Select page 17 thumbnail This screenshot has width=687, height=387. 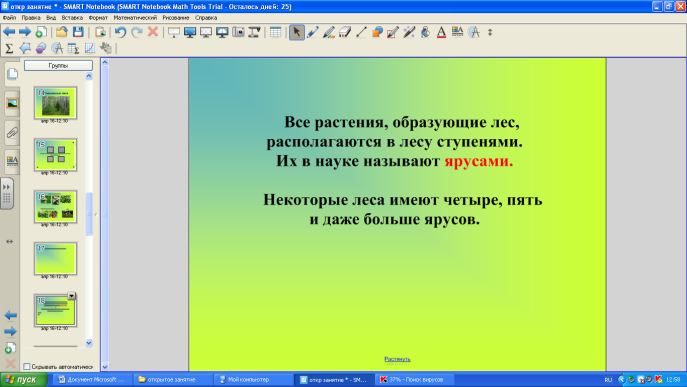tap(56, 258)
